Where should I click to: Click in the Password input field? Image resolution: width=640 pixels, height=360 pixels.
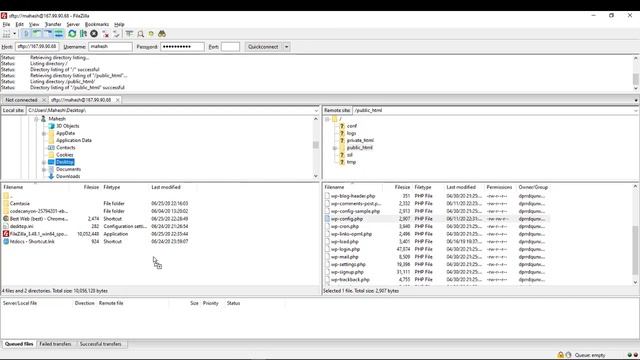click(182, 47)
